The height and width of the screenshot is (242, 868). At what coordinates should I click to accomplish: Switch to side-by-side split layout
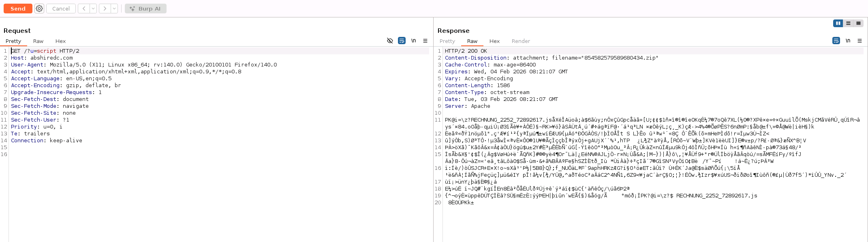point(838,24)
